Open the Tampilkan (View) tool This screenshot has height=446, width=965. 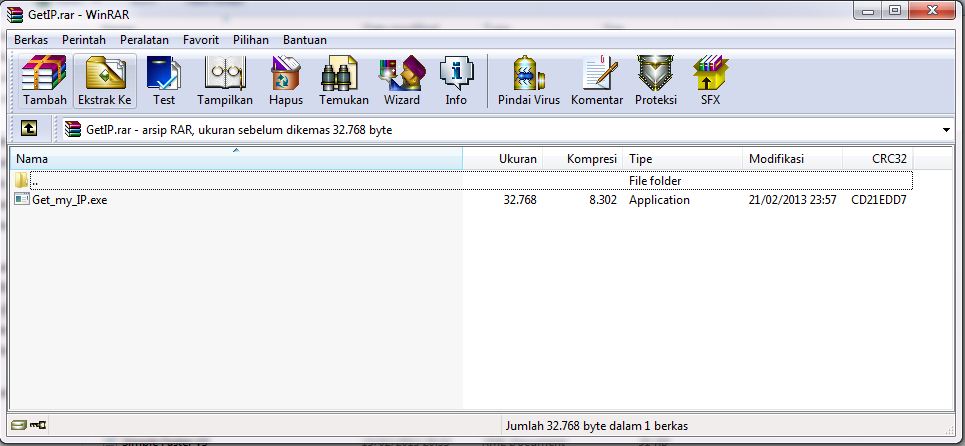pos(225,81)
